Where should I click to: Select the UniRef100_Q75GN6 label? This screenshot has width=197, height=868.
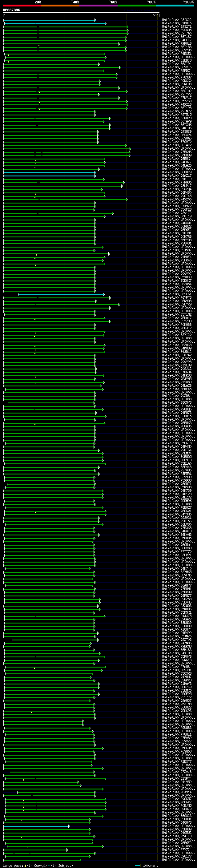[177, 152]
